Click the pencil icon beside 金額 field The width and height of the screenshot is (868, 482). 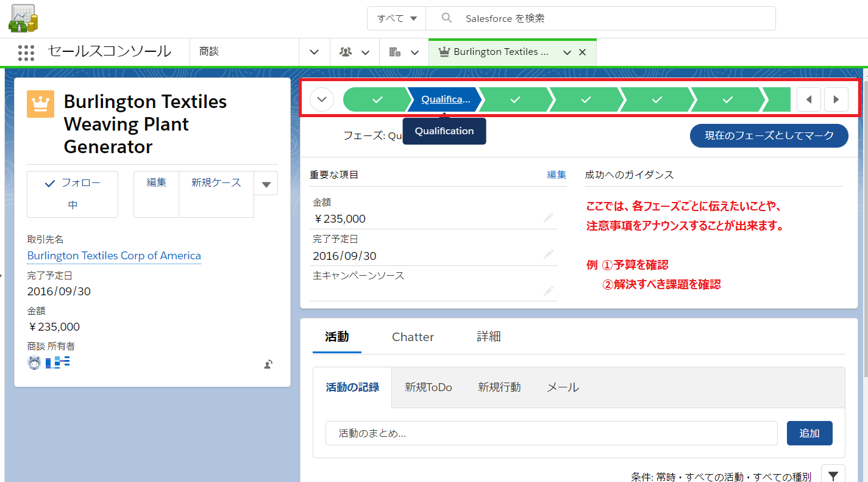click(x=549, y=217)
